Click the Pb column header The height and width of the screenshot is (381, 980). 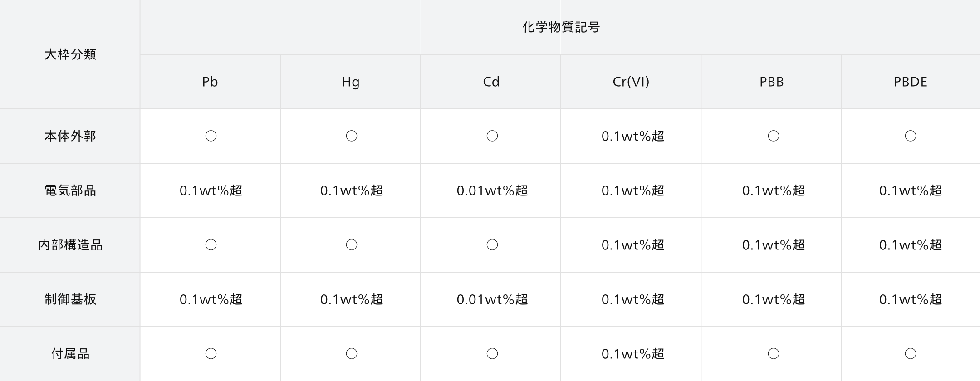[x=210, y=82]
